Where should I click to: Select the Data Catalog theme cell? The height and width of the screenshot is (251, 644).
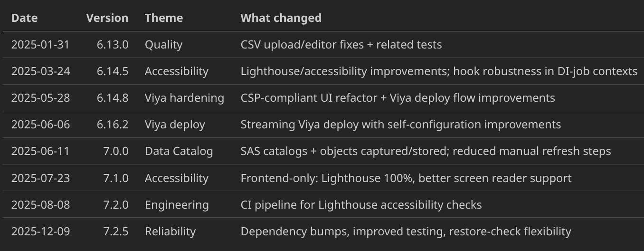[x=179, y=151]
